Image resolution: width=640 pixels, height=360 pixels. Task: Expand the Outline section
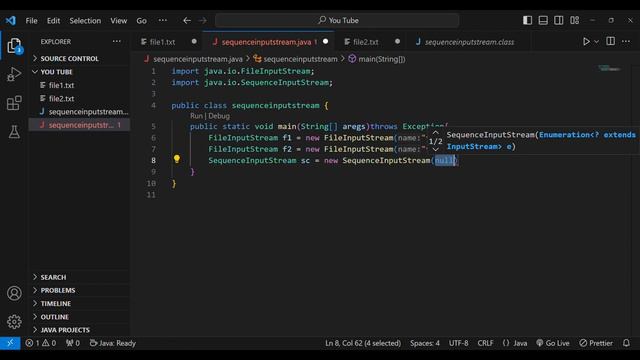[80, 317]
